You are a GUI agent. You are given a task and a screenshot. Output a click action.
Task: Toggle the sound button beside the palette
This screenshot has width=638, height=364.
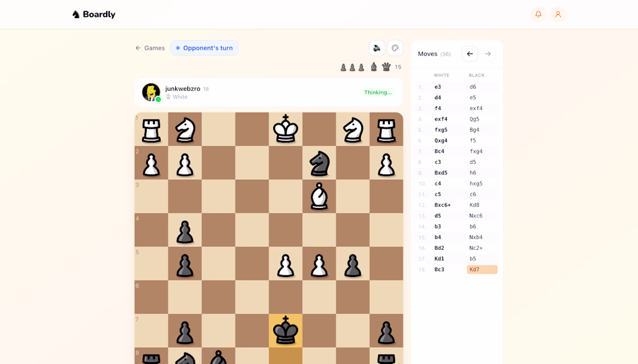pyautogui.click(x=377, y=48)
